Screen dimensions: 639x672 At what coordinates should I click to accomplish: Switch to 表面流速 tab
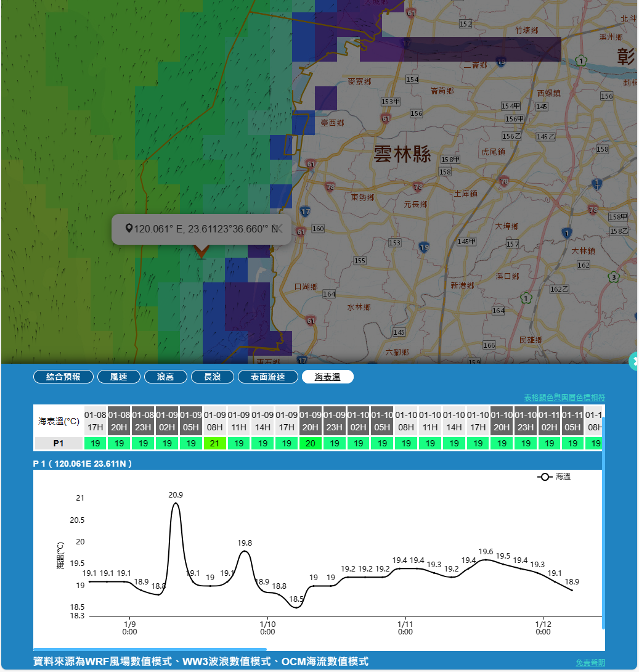[x=268, y=377]
